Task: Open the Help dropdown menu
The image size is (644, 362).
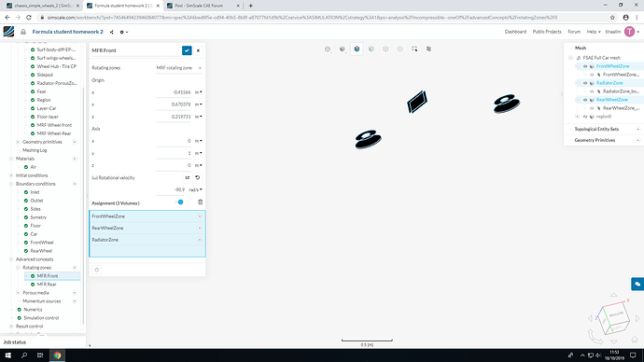Action: [x=594, y=32]
